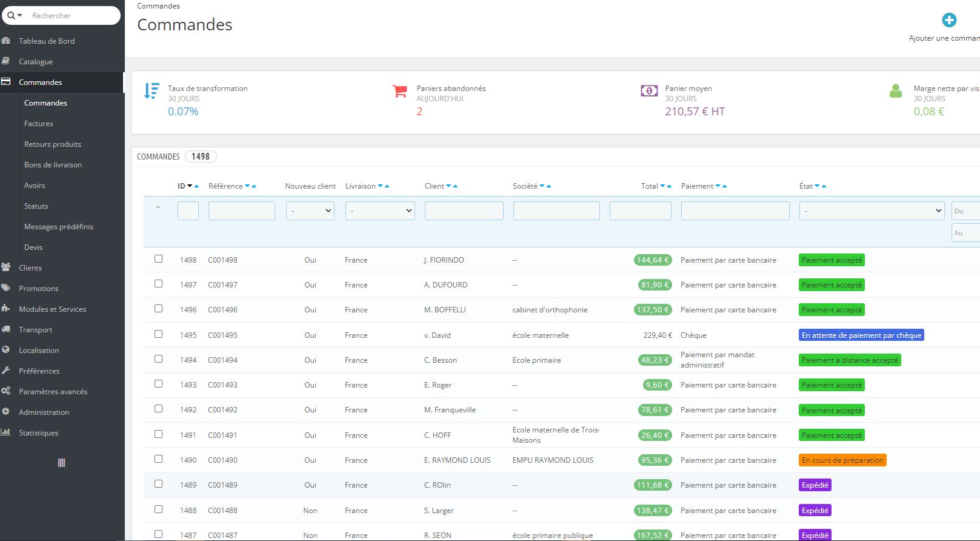Viewport: 980px width, 541px height.
Task: Tick the checkbox for order 1498
Action: coord(158,259)
